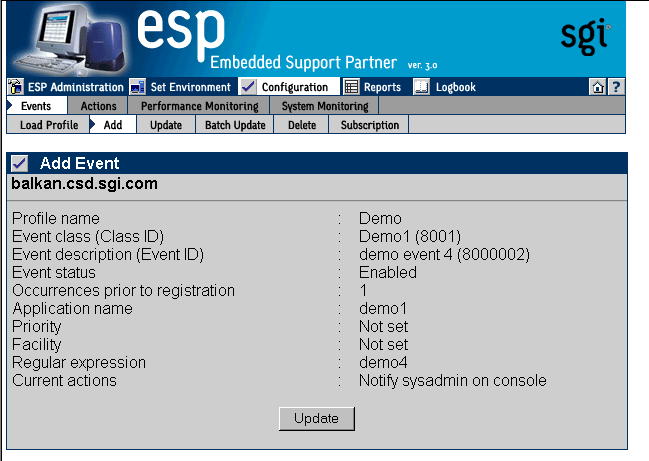Click the profile name value Demo

pyautogui.click(x=380, y=218)
